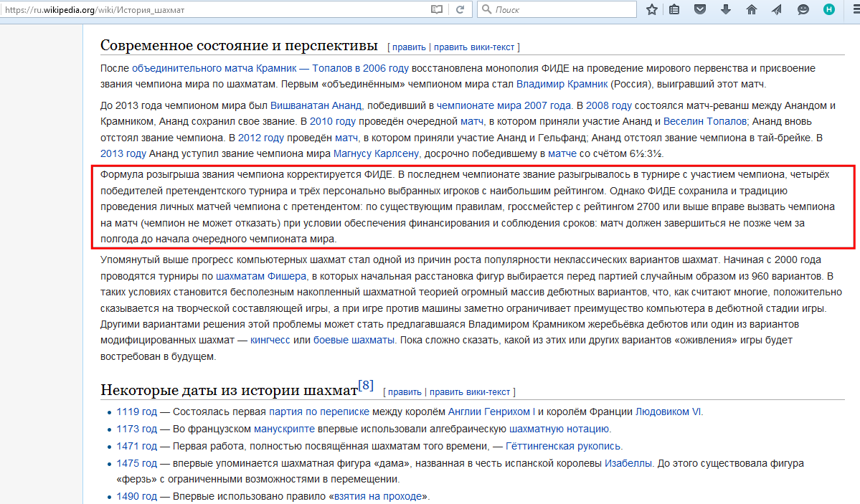Show the bookmarks list

click(674, 9)
